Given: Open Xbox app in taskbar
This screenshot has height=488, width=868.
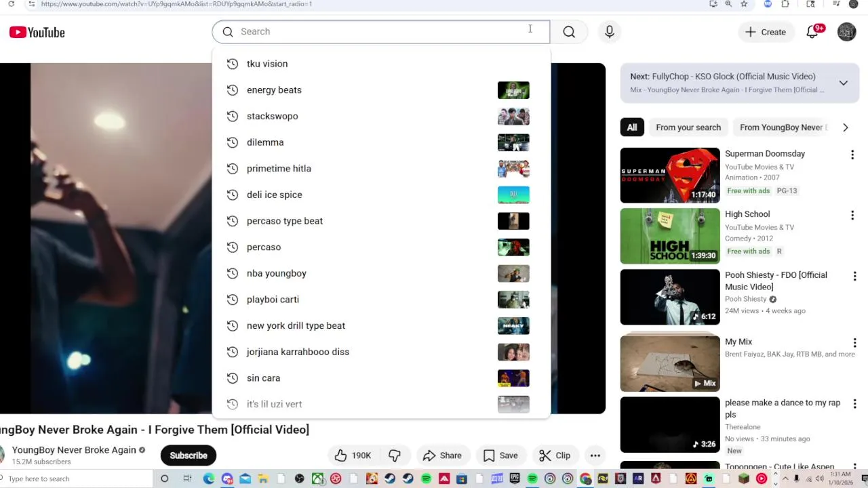Looking at the screenshot, I should (x=317, y=479).
